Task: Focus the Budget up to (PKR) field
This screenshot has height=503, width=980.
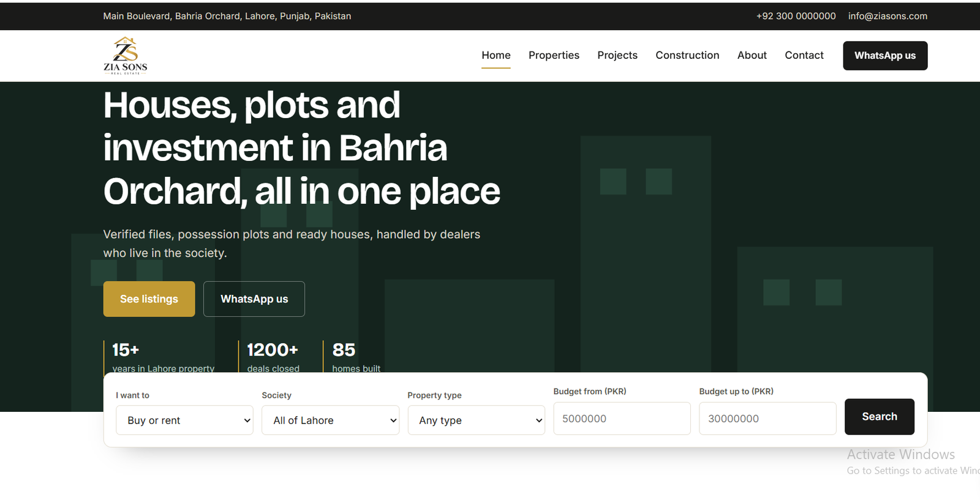Action: pos(767,419)
